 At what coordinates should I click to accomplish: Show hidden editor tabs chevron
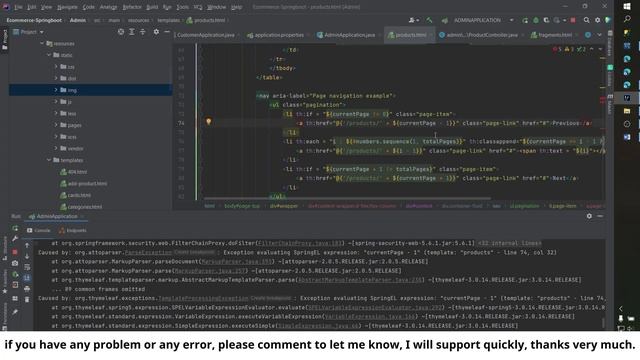(x=599, y=35)
